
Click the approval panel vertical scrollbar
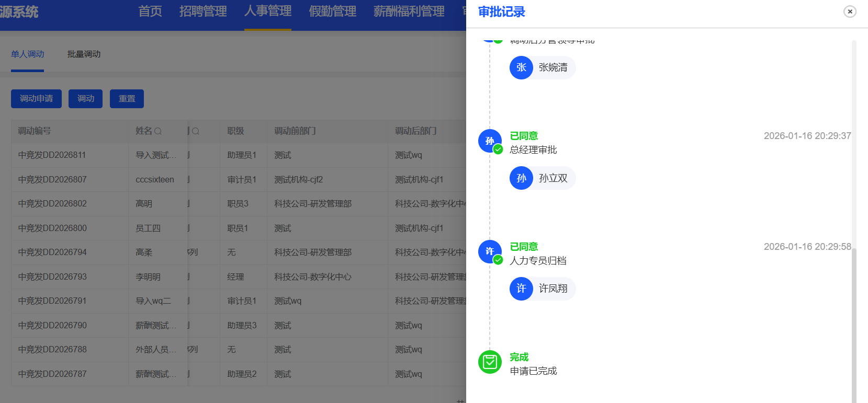click(854, 324)
